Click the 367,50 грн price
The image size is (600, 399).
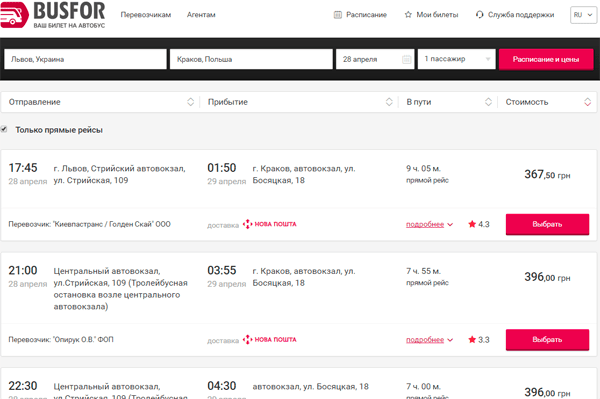click(x=547, y=175)
